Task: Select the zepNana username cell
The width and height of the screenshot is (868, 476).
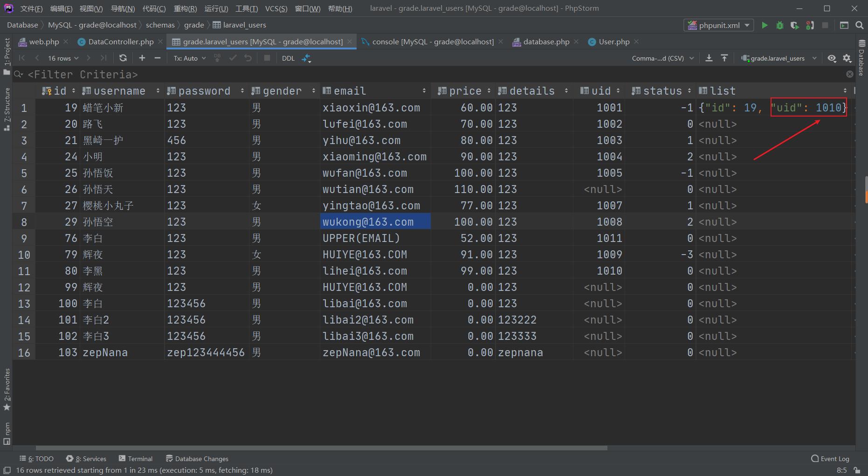Action: 122,352
